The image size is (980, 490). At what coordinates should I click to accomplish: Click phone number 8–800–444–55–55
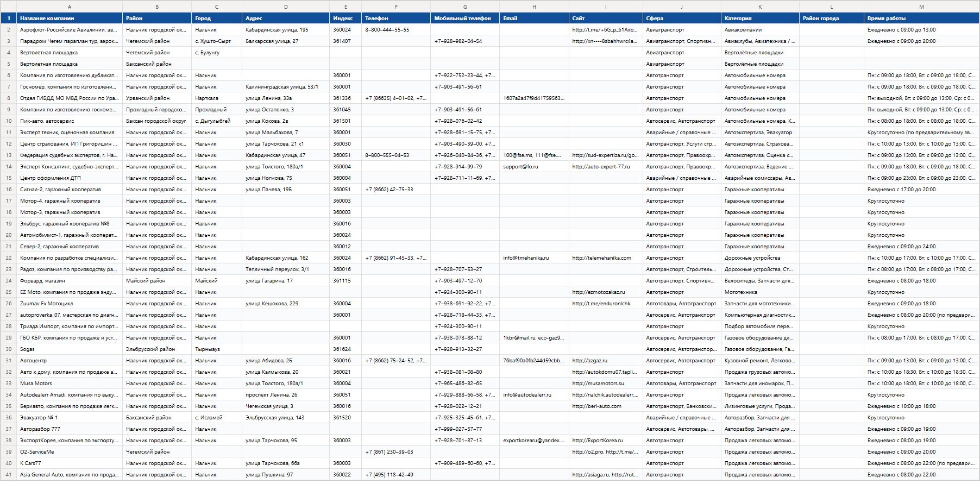396,30
